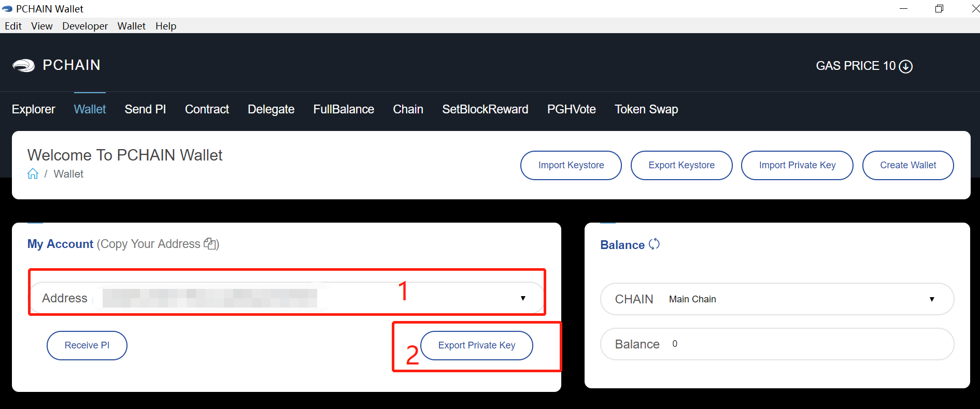
Task: Minimize the PCHAIN Wallet window
Action: pos(903,9)
